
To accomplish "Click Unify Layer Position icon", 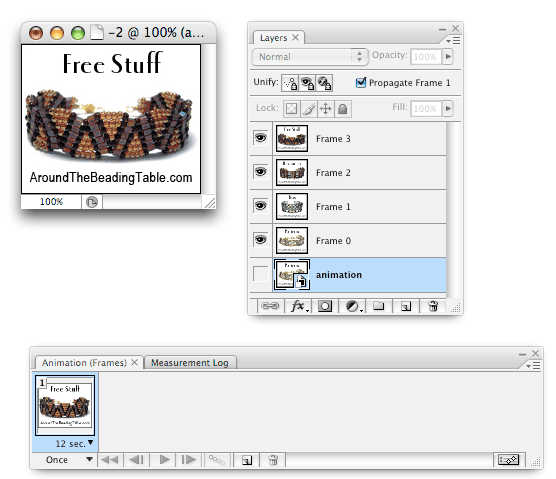I will point(290,83).
